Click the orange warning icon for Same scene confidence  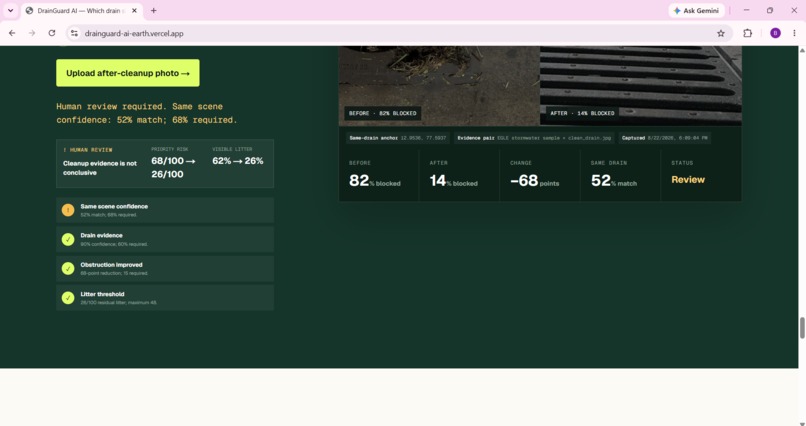point(68,210)
